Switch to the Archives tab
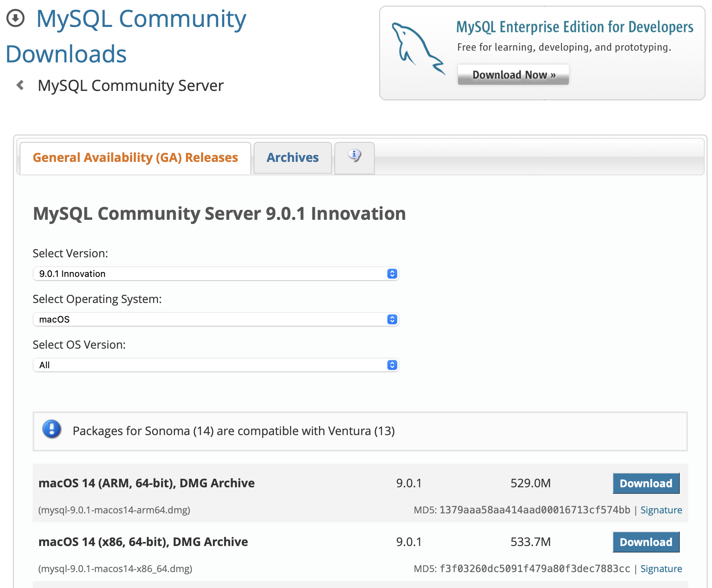The height and width of the screenshot is (588, 712). point(292,158)
